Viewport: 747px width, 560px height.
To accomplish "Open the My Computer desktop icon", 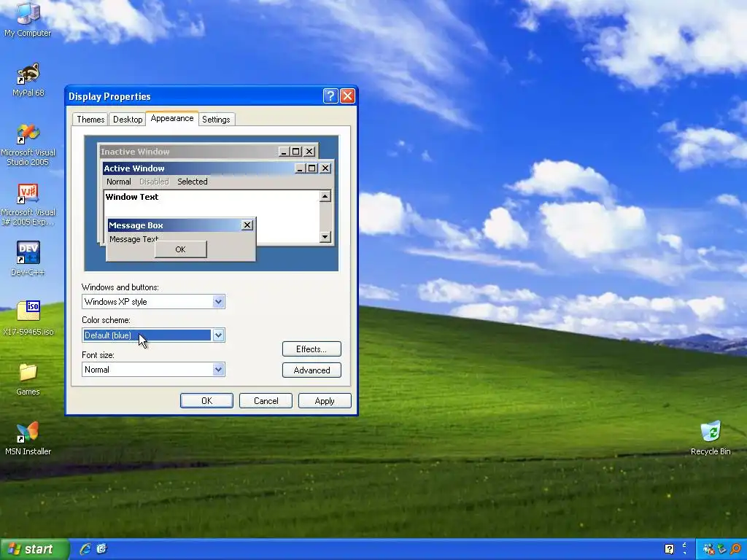I will (28, 20).
